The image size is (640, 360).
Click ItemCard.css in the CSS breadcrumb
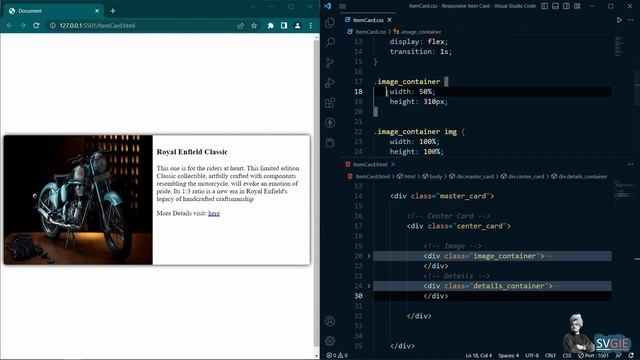tap(370, 31)
